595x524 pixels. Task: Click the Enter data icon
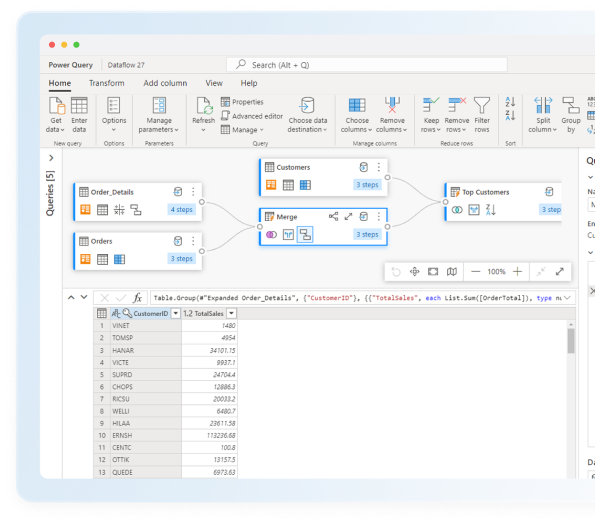click(79, 105)
